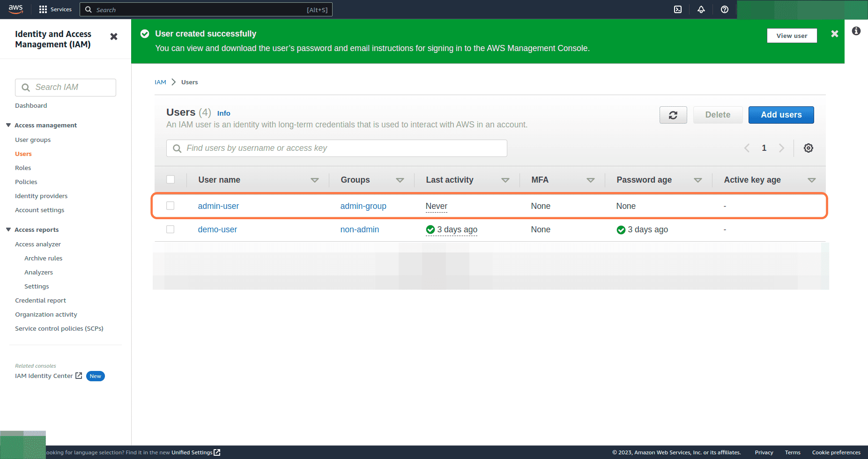Viewport: 868px width, 459px height.
Task: Open Analyzers in the sidebar
Action: (39, 272)
